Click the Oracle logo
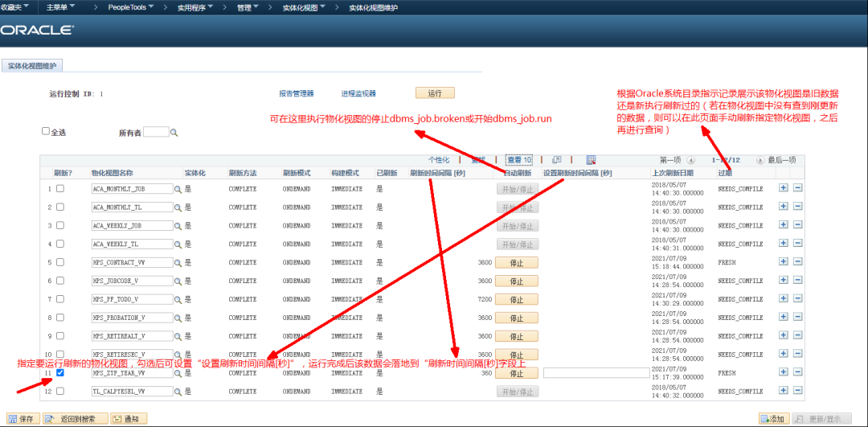Screen dimensions: 868x427 tap(37, 30)
